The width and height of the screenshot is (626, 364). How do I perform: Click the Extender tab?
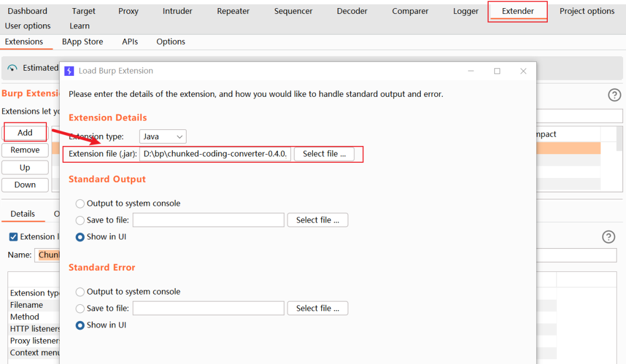518,11
